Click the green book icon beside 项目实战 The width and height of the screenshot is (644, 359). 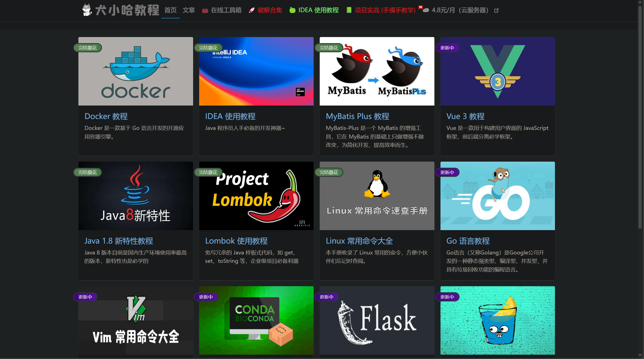(x=349, y=10)
